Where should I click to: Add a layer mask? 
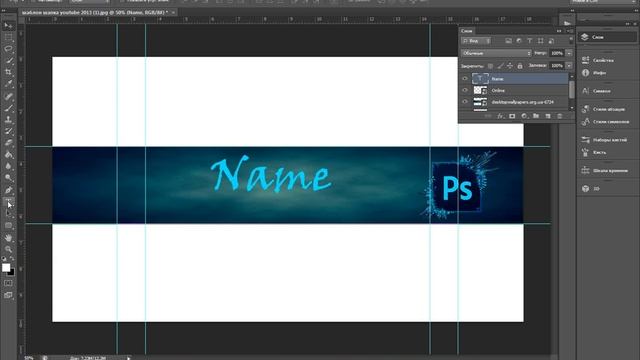(x=512, y=116)
